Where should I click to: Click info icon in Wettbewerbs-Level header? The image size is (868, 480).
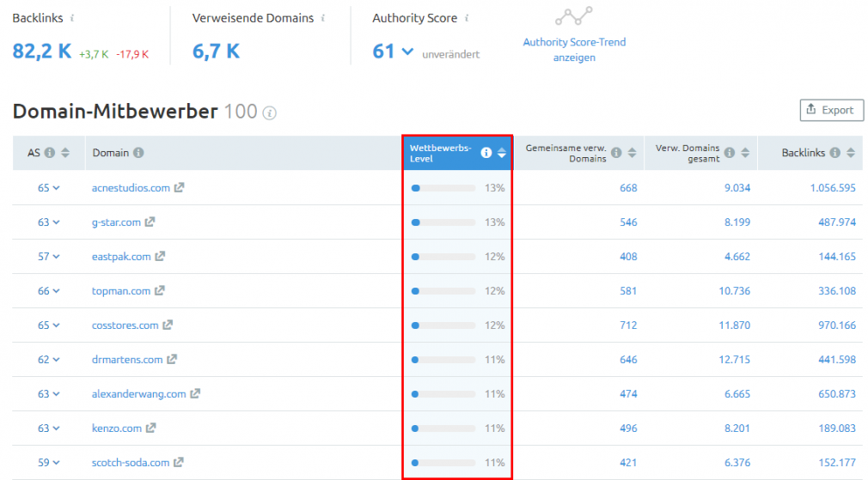(x=486, y=153)
